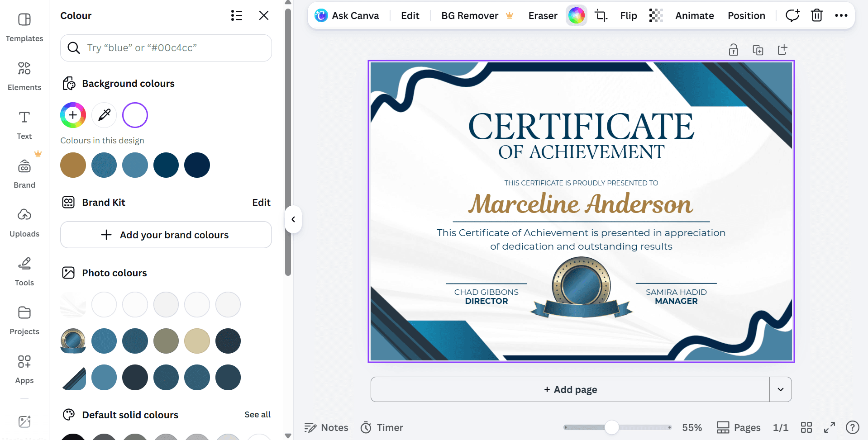Click the gold medal badge on certificate
Screen dimensions: 868x440
click(582, 287)
